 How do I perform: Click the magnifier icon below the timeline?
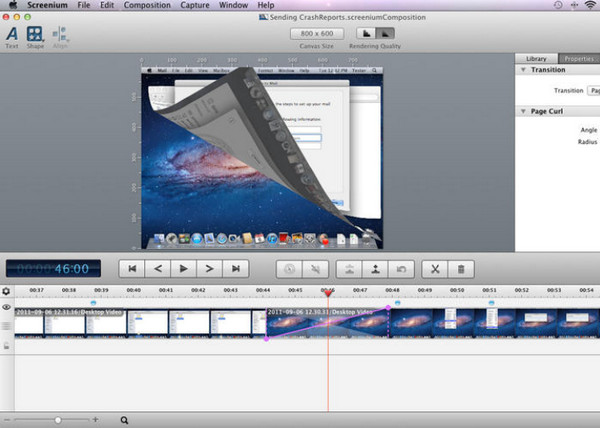tap(125, 420)
